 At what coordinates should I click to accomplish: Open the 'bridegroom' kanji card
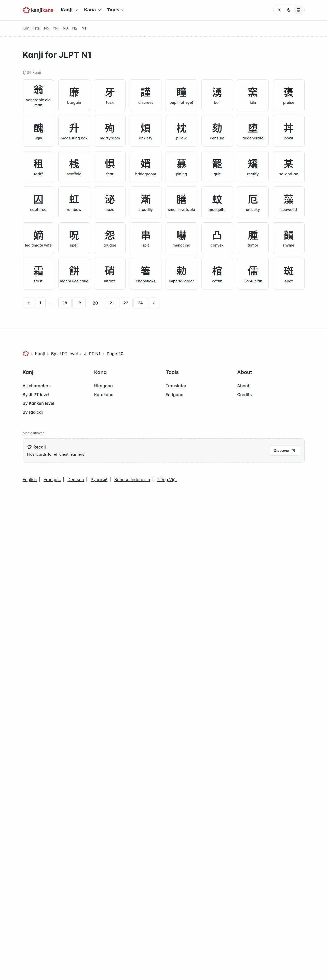pos(145,167)
